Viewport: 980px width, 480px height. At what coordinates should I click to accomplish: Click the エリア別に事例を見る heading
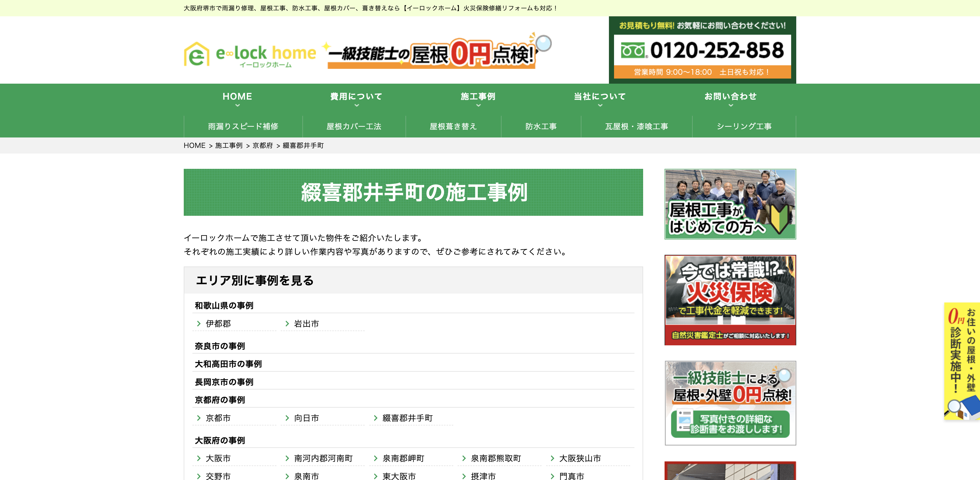pos(254,281)
